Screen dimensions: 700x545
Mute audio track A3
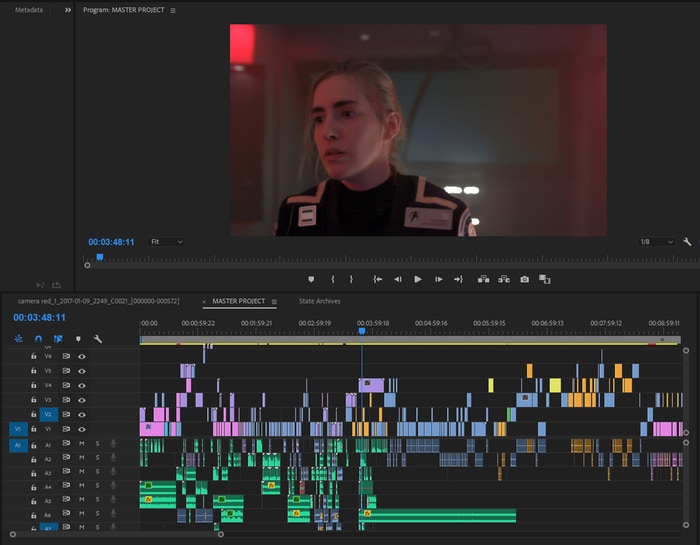click(x=82, y=471)
